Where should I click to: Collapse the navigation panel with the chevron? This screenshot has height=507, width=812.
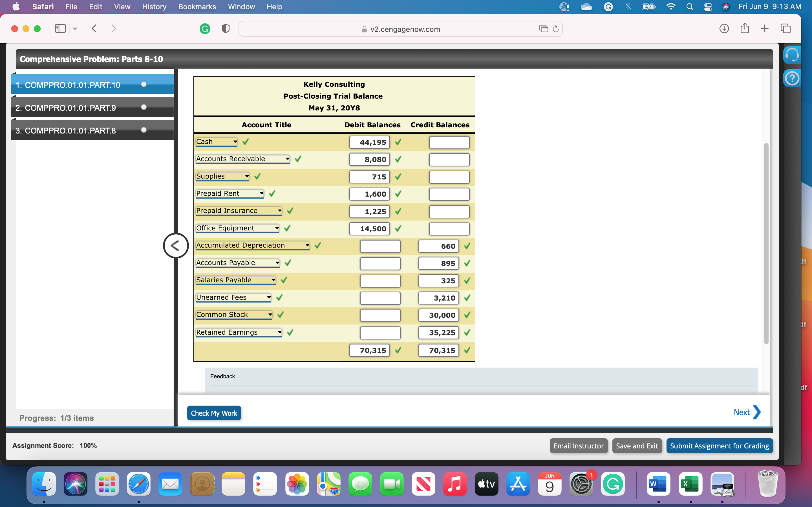click(x=175, y=245)
